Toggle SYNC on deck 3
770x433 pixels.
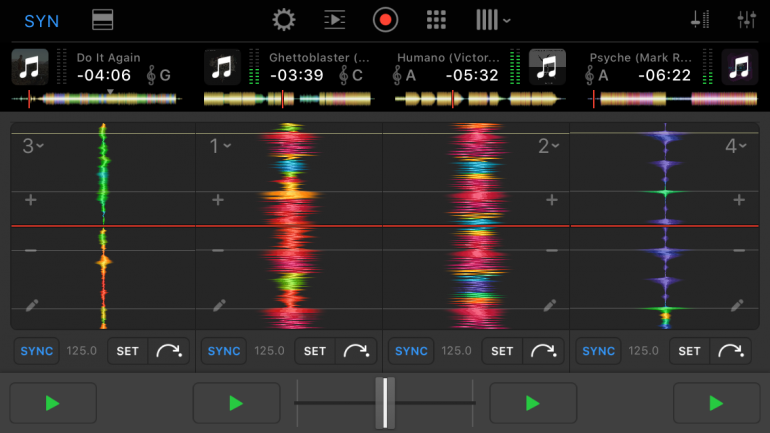click(36, 351)
